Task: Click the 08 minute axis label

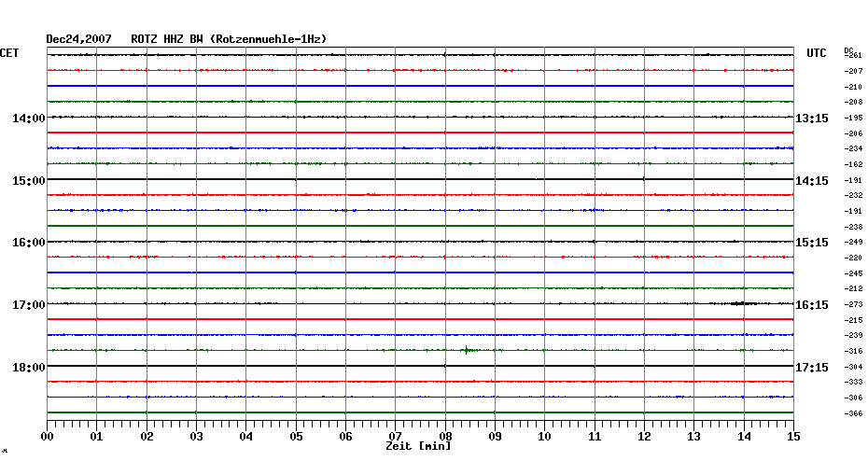Action: [x=445, y=437]
